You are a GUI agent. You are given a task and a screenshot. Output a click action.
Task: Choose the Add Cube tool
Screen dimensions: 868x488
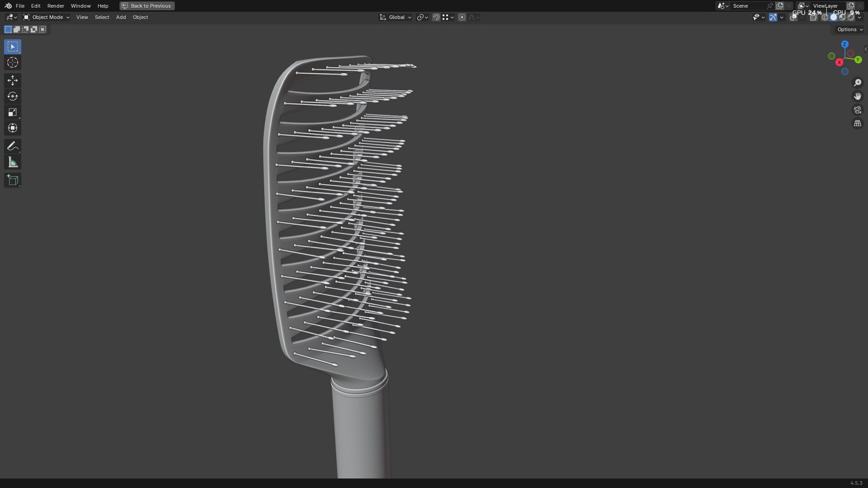[13, 180]
